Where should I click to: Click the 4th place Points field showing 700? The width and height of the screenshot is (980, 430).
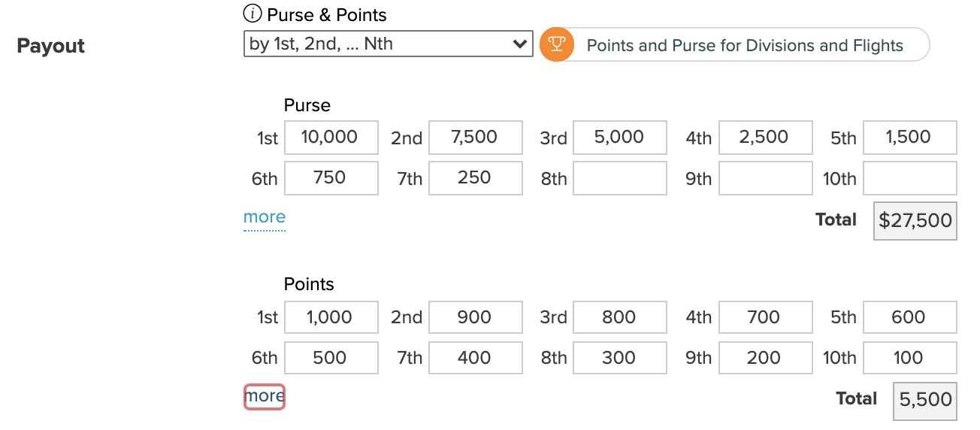pos(765,318)
